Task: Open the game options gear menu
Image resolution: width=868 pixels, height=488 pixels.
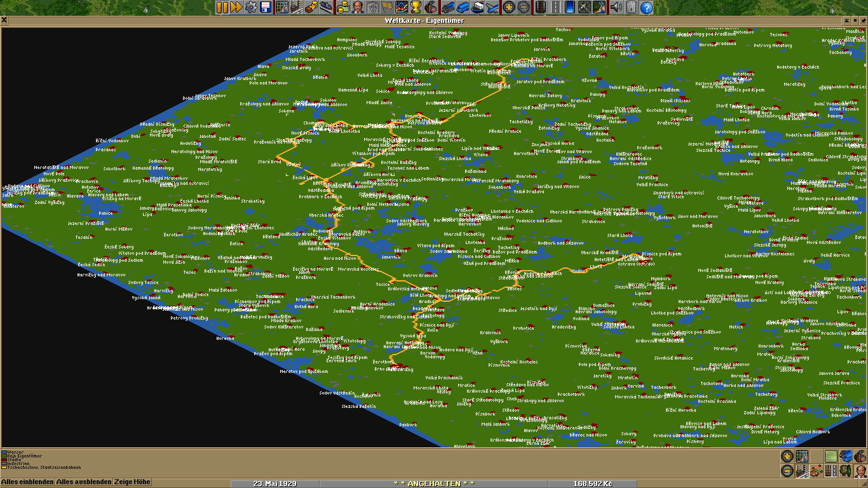Action: 251,8
